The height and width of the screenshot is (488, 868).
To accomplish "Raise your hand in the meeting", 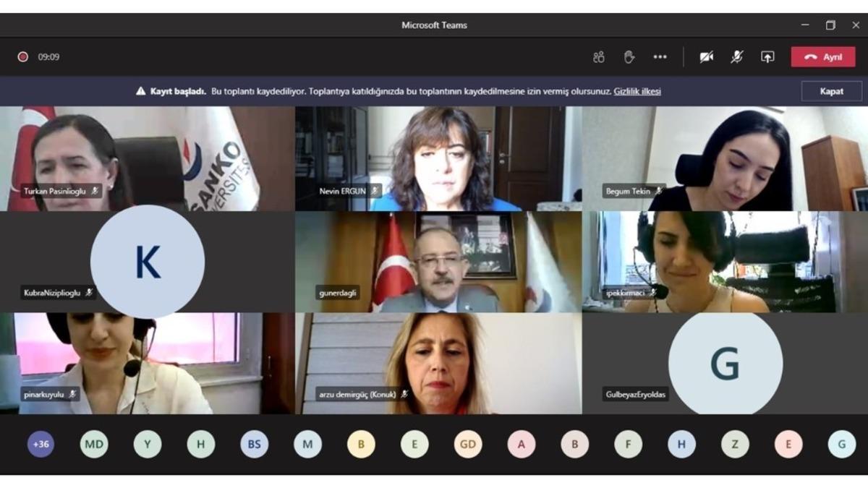I will 629,56.
